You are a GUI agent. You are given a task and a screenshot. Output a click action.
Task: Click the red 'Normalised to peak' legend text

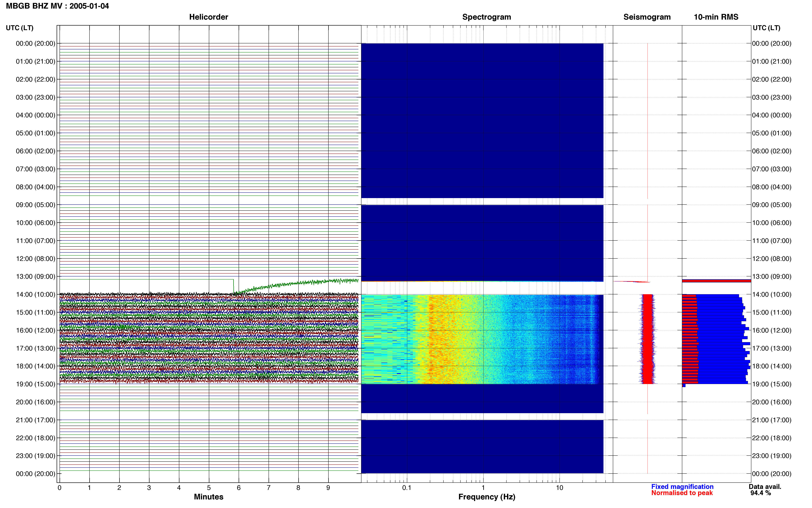(x=682, y=493)
